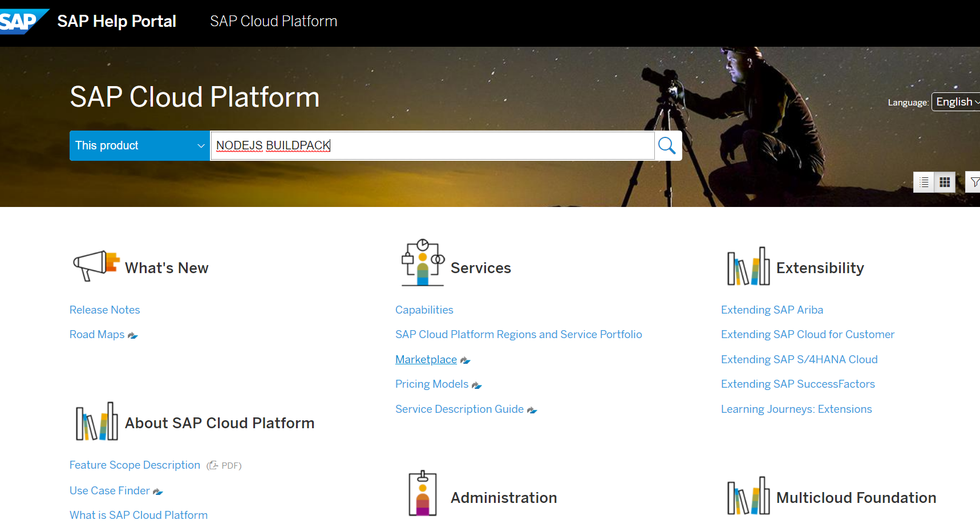
Task: Open Learning Journeys: Extensions link
Action: pyautogui.click(x=796, y=409)
